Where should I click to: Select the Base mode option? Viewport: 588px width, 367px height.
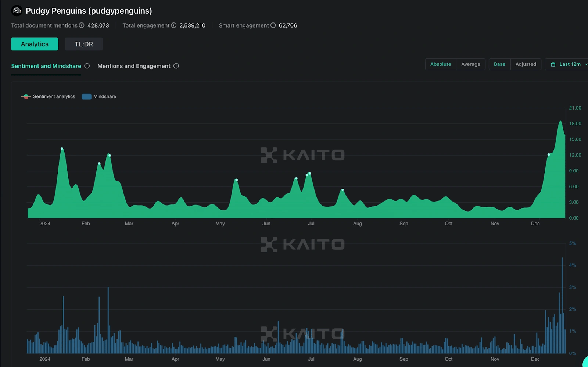click(x=499, y=64)
